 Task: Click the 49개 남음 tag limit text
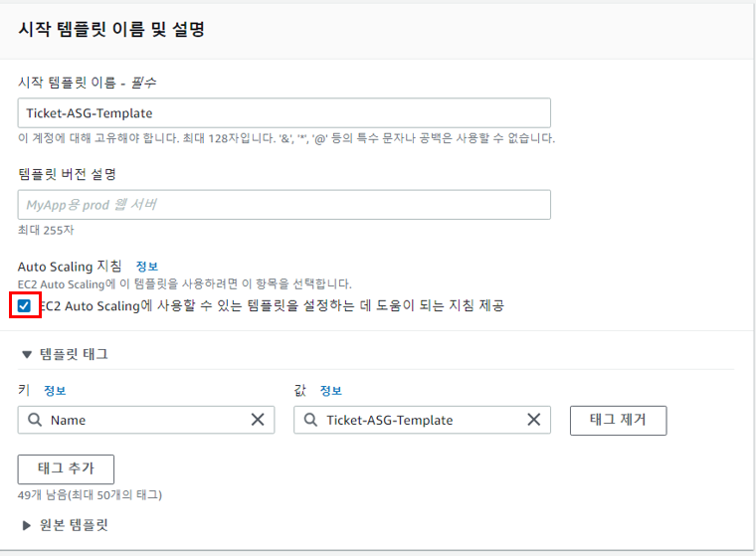pyautogui.click(x=91, y=494)
